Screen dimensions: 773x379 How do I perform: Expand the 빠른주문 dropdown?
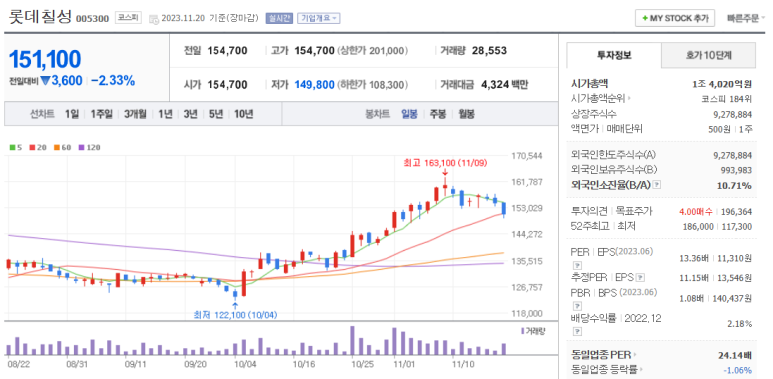pos(746,18)
